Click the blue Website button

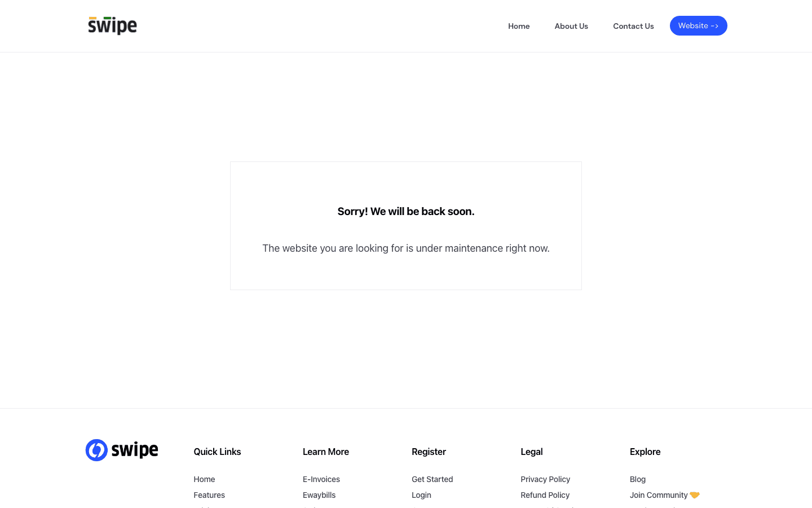pyautogui.click(x=699, y=25)
